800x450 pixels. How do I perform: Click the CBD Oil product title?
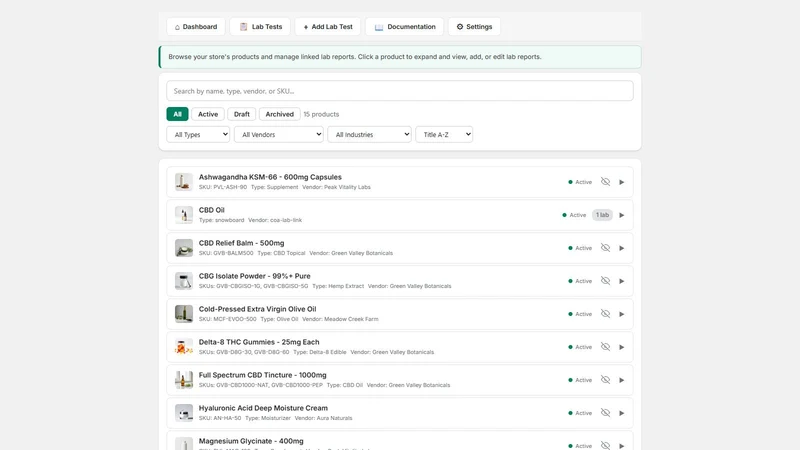(x=211, y=210)
